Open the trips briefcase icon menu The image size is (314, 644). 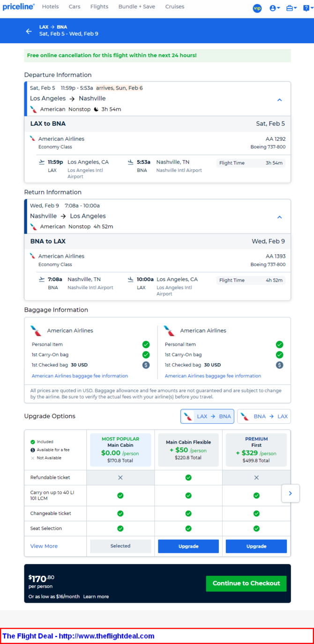pyautogui.click(x=292, y=8)
